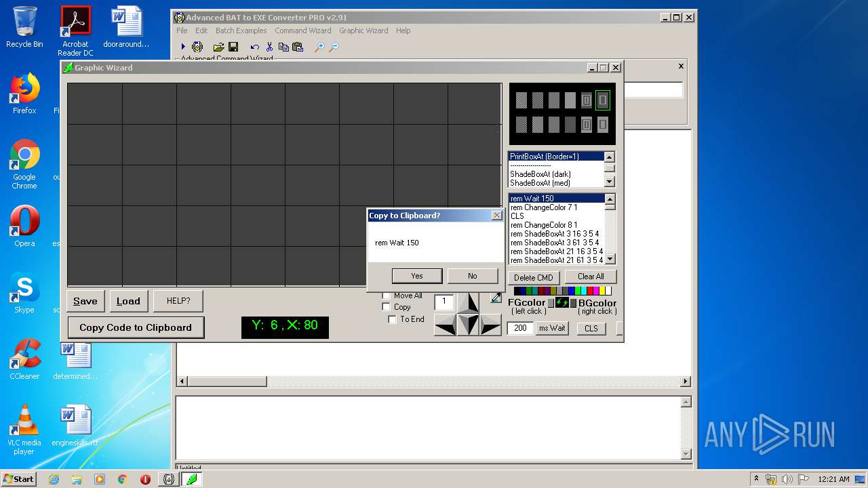Click the move down arrow in Graphic Wizard
The height and width of the screenshot is (488, 868).
tap(468, 325)
